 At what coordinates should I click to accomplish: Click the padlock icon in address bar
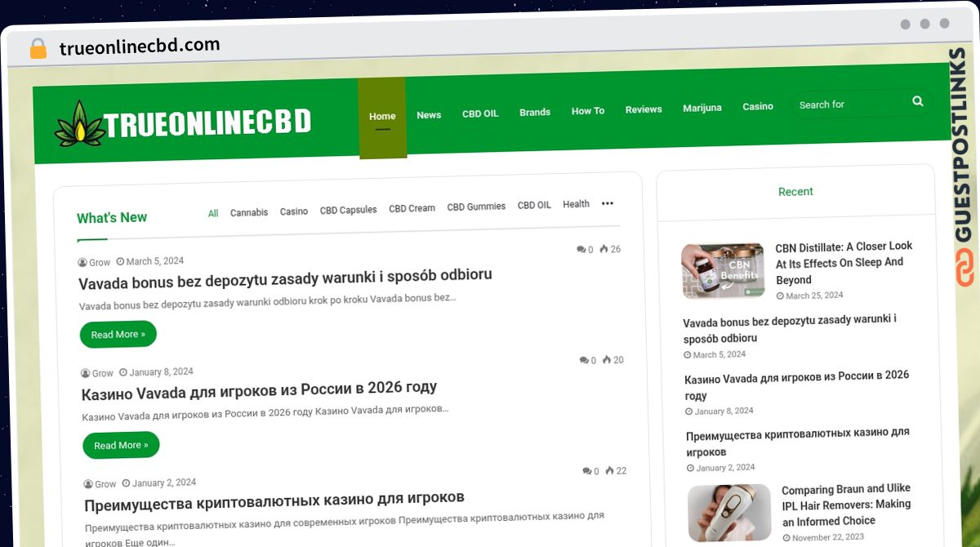38,49
